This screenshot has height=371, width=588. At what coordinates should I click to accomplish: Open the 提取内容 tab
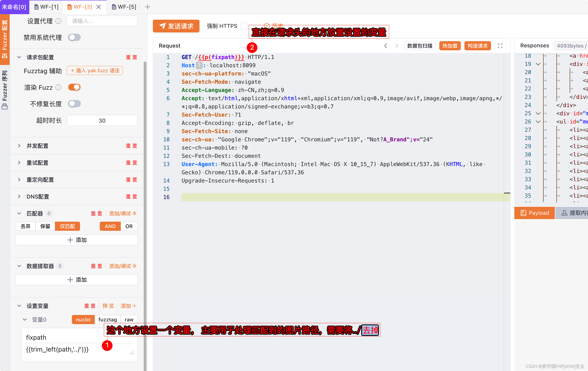(x=572, y=213)
